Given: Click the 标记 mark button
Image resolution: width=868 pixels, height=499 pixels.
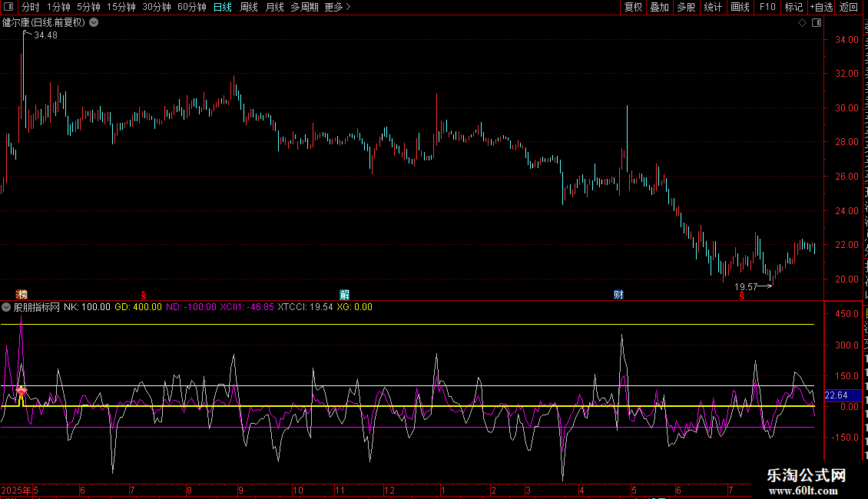Looking at the screenshot, I should click(793, 7).
